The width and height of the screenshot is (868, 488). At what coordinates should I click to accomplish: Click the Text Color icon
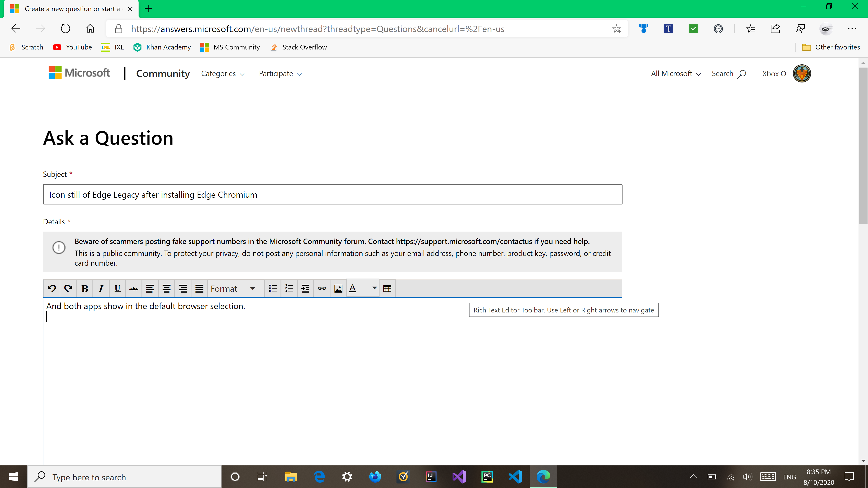(353, 288)
